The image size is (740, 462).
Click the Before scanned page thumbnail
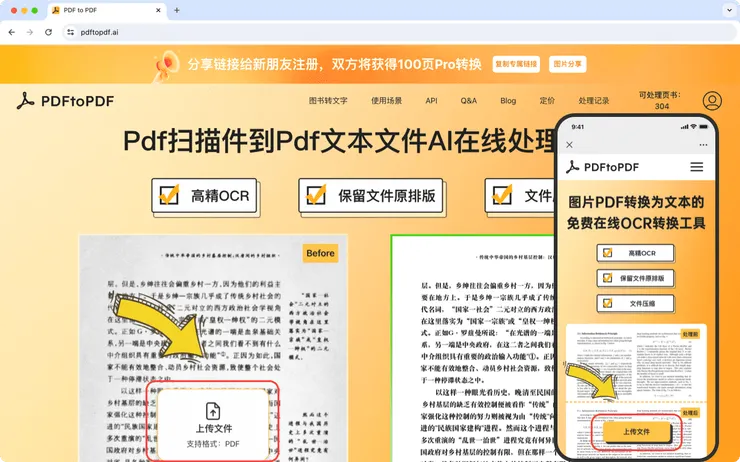pyautogui.click(x=213, y=348)
